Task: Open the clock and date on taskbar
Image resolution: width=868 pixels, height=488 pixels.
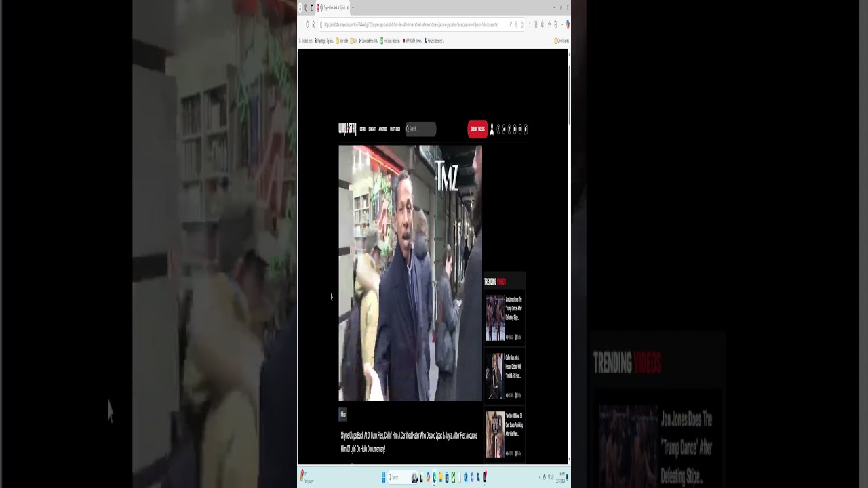Action: click(561, 477)
